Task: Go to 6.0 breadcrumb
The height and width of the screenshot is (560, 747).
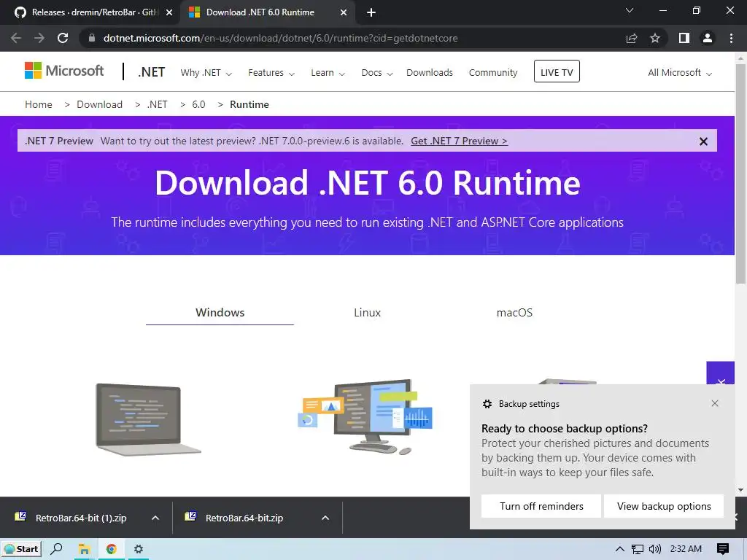Action: coord(198,104)
